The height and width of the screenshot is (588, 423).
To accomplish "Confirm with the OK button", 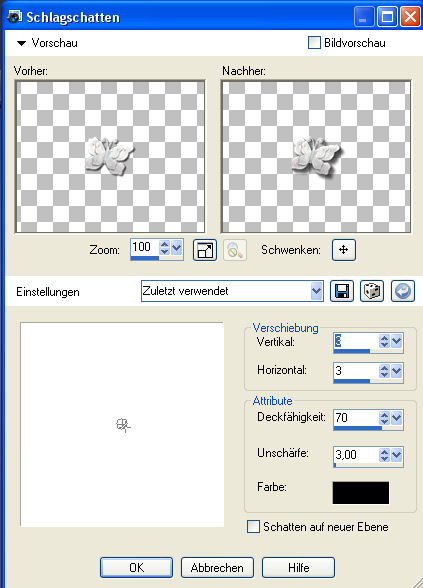I will 136,567.
